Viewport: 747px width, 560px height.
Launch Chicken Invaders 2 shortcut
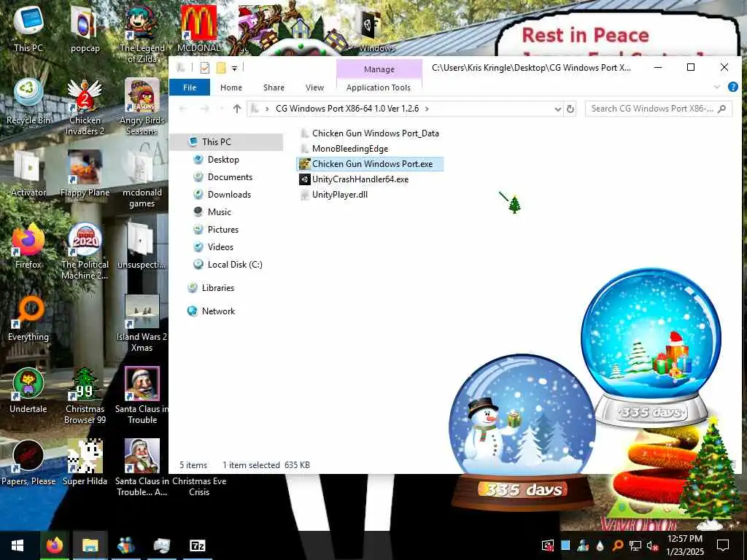click(85, 107)
